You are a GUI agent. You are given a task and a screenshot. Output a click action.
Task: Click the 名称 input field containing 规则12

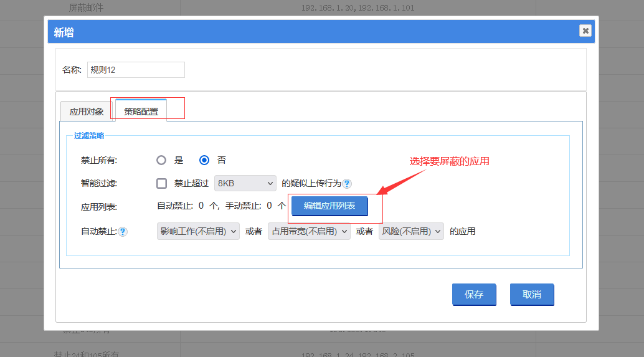point(136,70)
